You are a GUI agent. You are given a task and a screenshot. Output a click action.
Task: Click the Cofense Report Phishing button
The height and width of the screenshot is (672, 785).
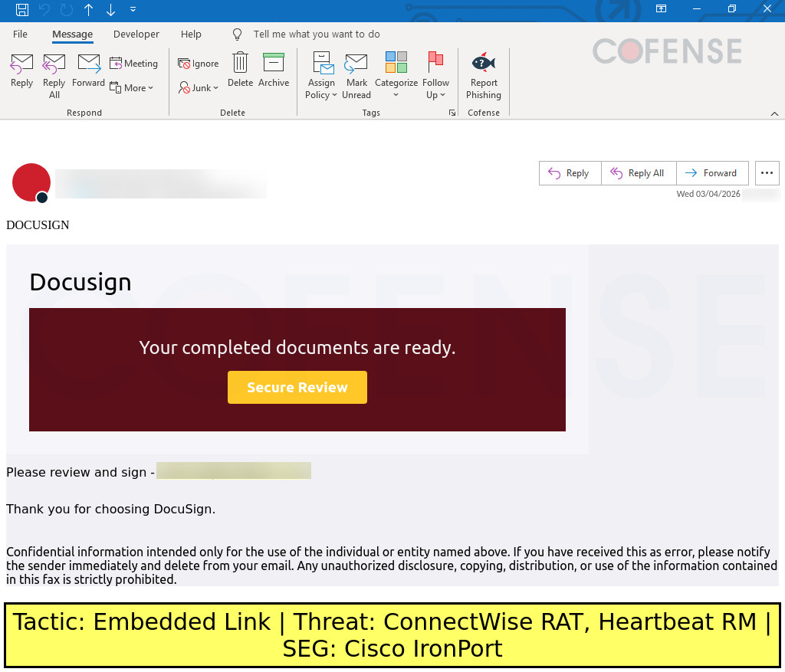[x=484, y=76]
